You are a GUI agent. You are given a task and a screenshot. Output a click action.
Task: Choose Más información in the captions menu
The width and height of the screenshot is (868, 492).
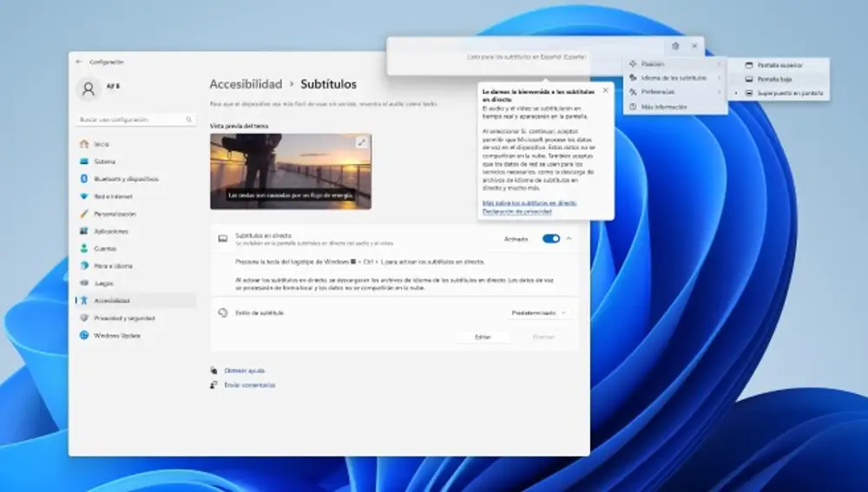[x=675, y=107]
